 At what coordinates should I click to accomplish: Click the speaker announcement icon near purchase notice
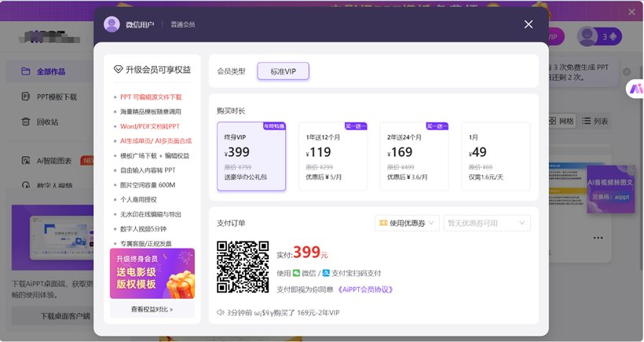(x=220, y=312)
